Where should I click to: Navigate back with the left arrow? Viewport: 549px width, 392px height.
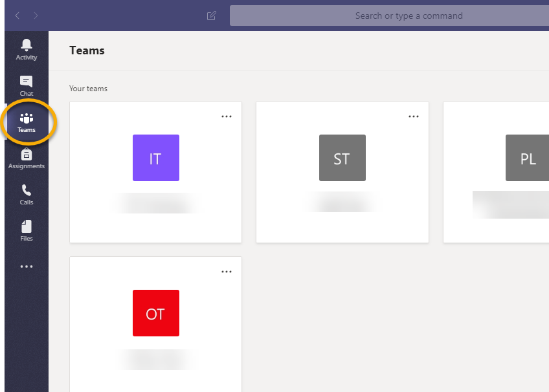(x=17, y=16)
